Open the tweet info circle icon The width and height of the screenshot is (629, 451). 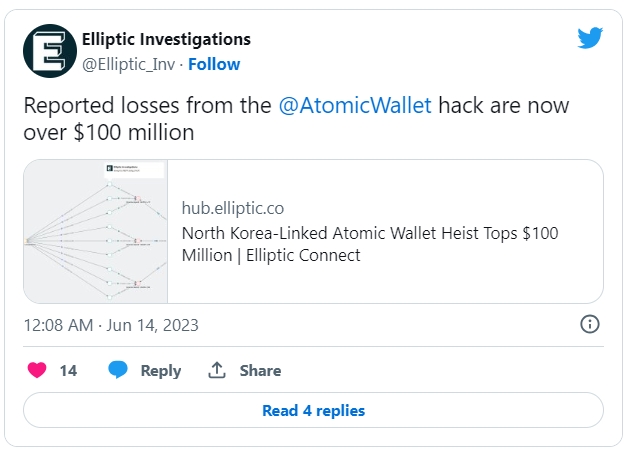click(590, 324)
